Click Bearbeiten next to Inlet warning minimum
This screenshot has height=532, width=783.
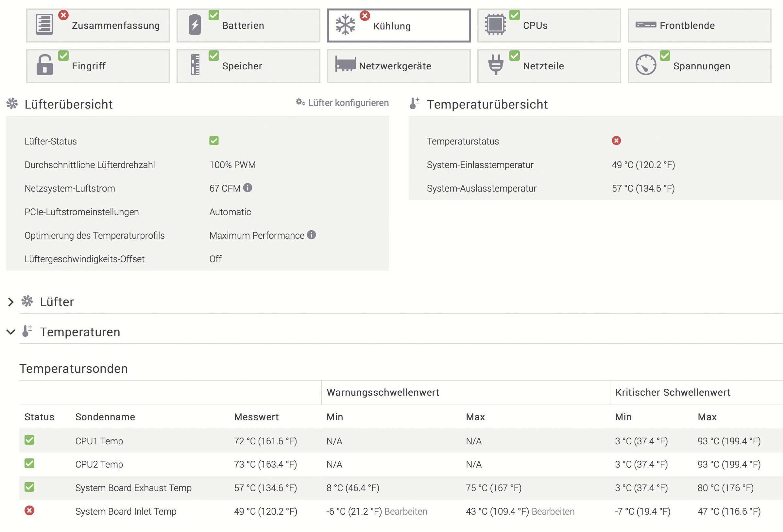(406, 511)
